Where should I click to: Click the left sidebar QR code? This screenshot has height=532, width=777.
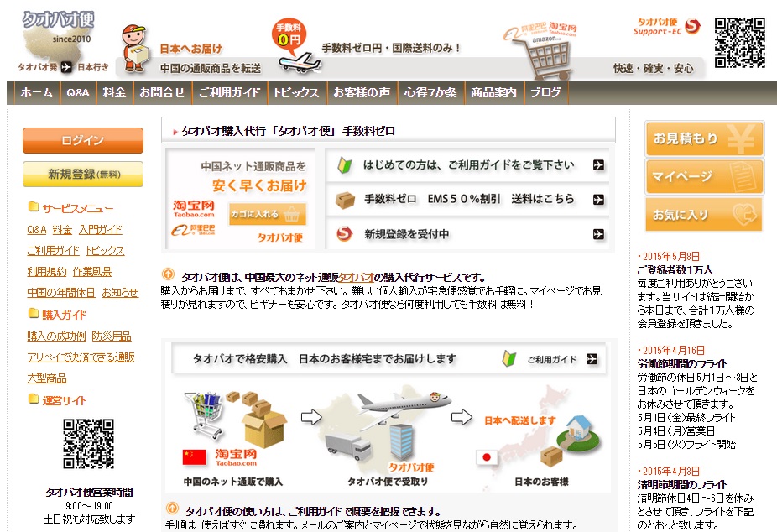click(x=89, y=444)
